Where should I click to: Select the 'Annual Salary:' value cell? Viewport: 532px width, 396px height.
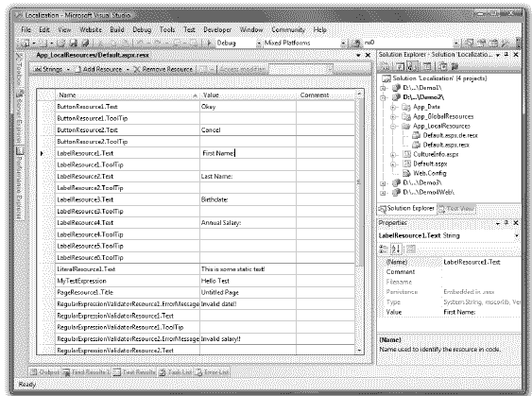click(248, 223)
